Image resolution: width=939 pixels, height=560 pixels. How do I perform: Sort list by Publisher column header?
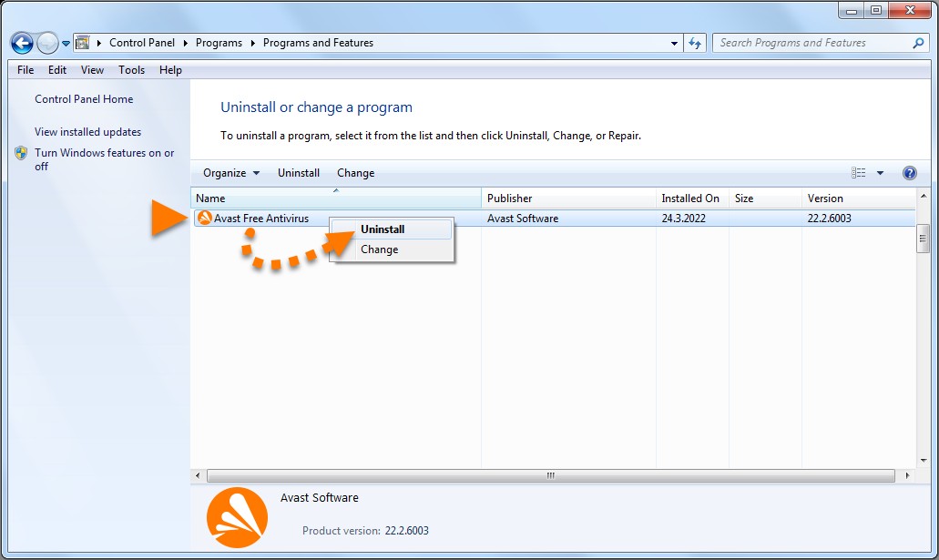pos(568,198)
